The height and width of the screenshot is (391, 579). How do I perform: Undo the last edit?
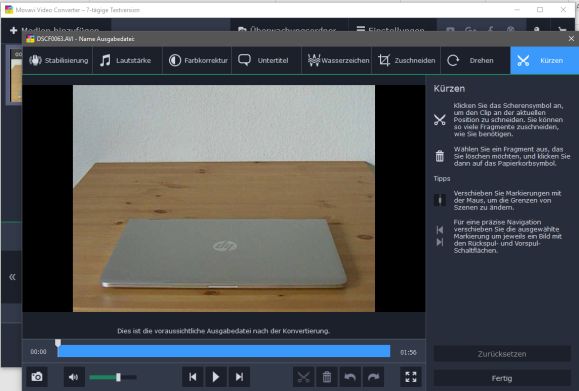pyautogui.click(x=350, y=377)
